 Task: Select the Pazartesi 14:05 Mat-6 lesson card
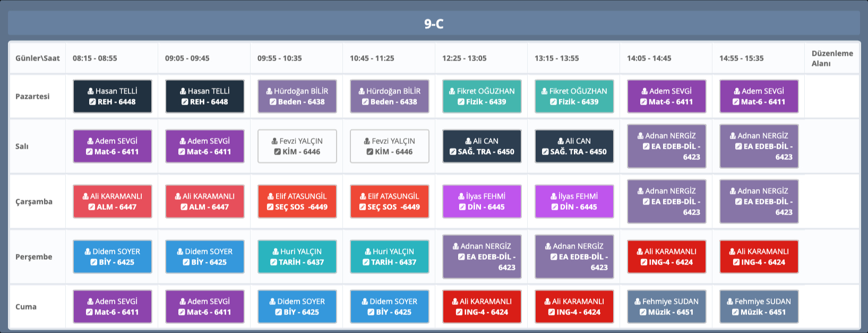[x=666, y=97]
